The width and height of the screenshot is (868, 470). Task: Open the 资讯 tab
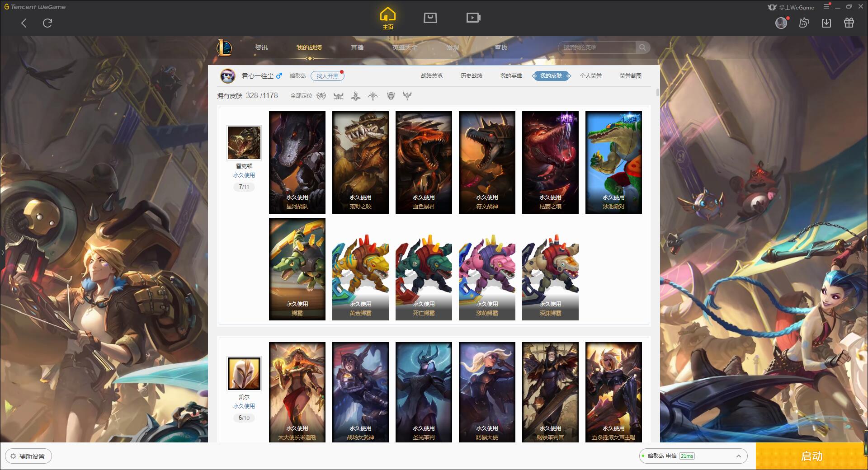pyautogui.click(x=261, y=47)
